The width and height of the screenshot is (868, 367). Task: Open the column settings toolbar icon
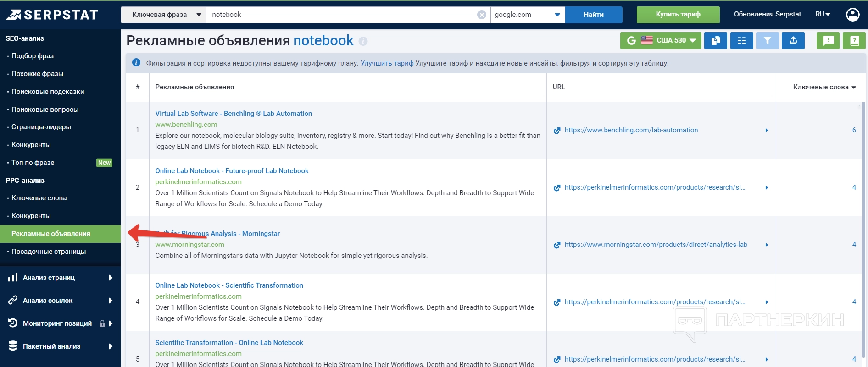pos(741,41)
